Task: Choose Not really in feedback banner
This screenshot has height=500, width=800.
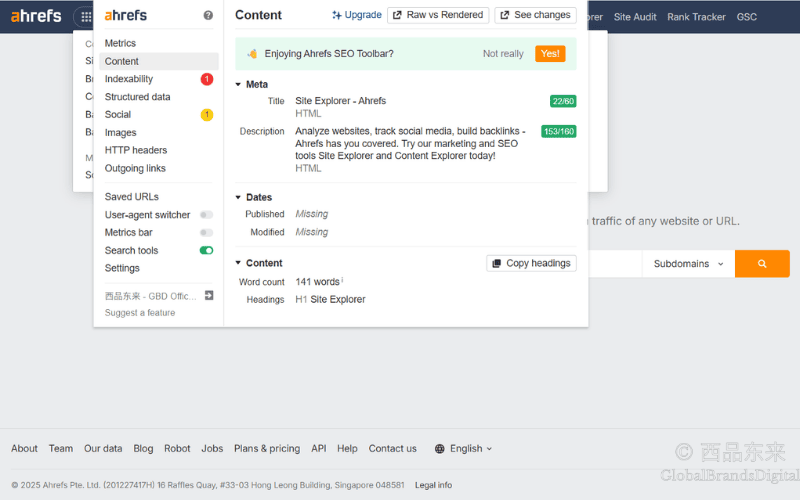Action: coord(503,54)
